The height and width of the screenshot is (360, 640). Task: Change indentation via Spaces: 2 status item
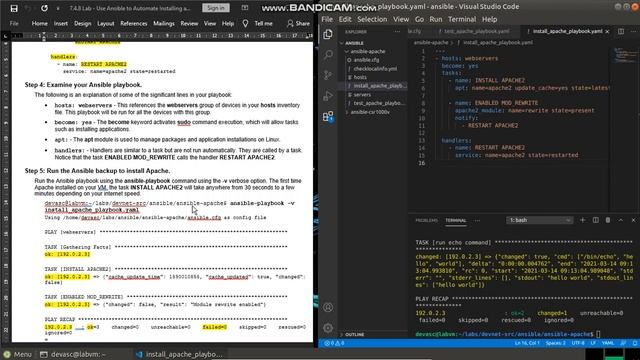click(556, 343)
